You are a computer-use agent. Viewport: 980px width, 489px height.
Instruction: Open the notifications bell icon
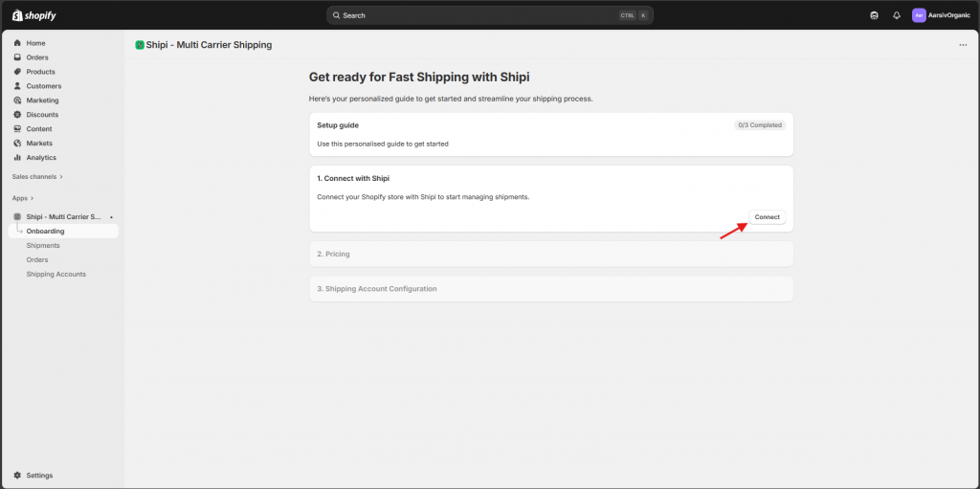pyautogui.click(x=897, y=15)
